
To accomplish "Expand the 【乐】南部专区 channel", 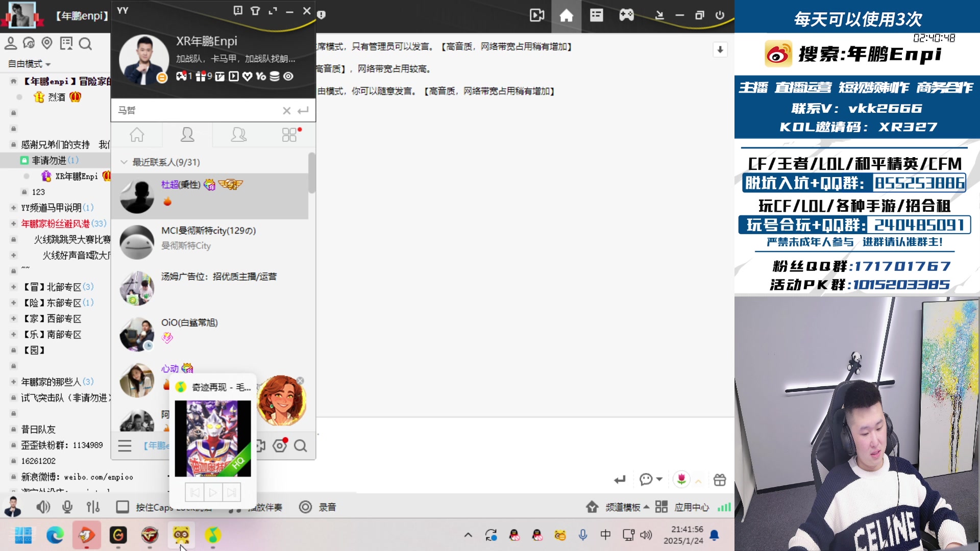I will point(14,334).
